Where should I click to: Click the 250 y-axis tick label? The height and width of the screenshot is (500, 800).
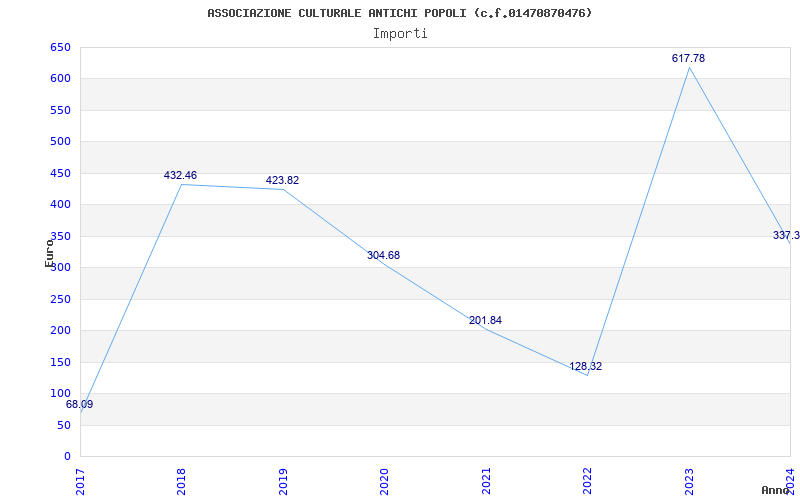(x=60, y=299)
